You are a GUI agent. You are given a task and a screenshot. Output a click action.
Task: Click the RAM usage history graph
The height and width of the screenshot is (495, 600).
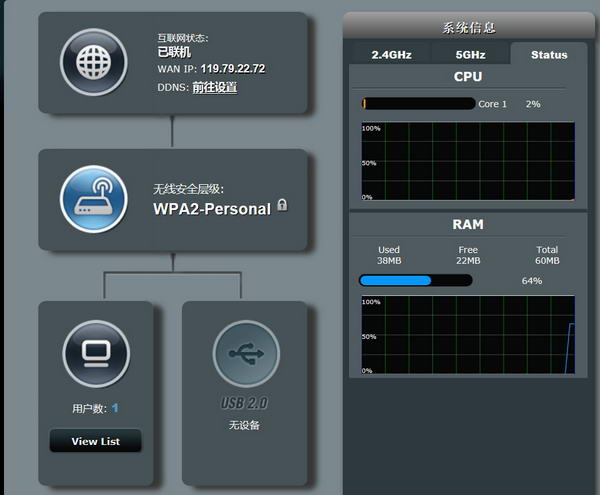468,335
